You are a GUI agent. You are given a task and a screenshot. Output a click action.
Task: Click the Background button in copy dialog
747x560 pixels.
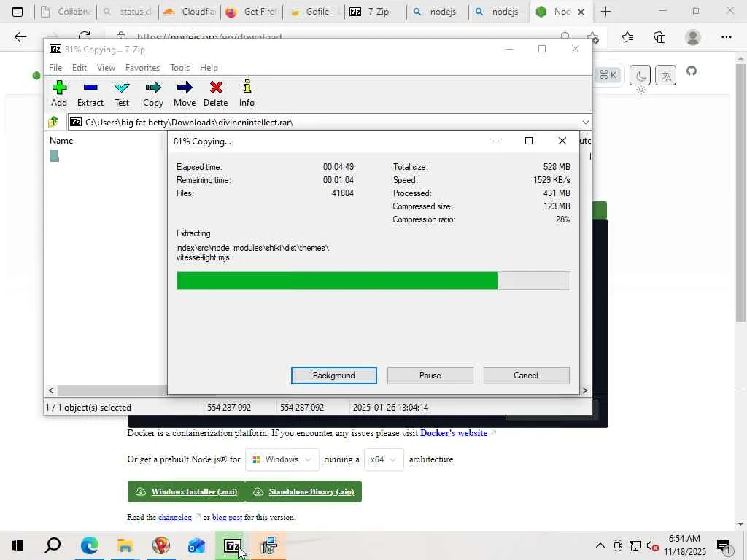pos(333,376)
